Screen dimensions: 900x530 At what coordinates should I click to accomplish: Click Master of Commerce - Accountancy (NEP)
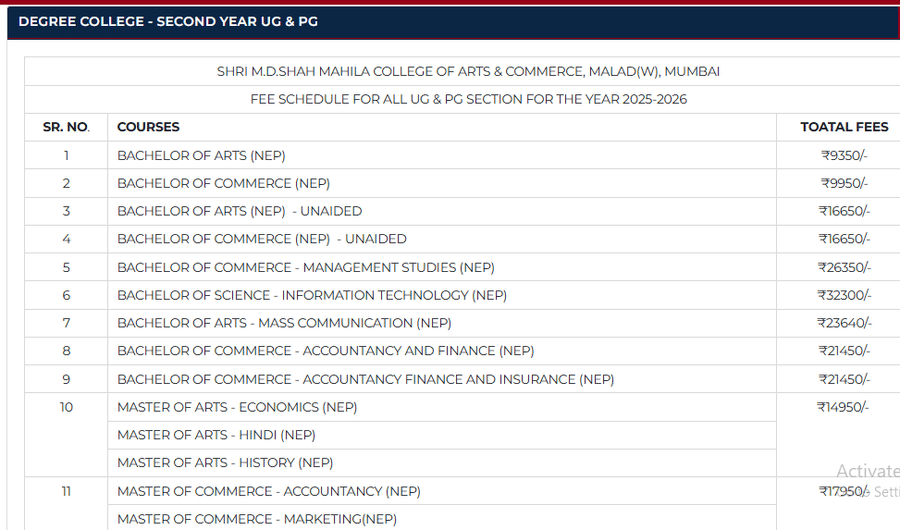tap(268, 491)
